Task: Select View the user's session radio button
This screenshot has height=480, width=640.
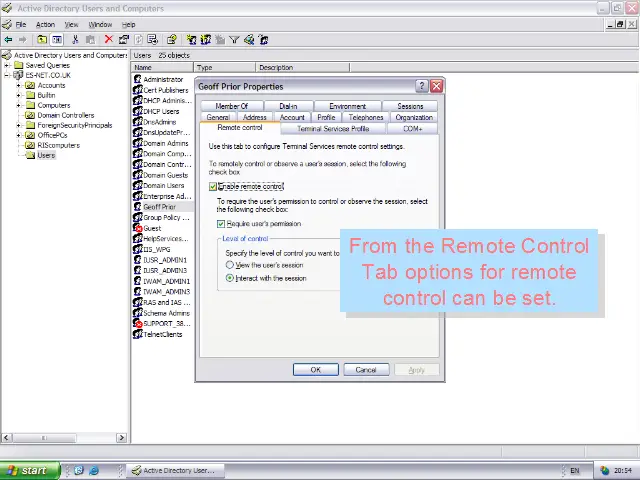Action: pyautogui.click(x=230, y=265)
